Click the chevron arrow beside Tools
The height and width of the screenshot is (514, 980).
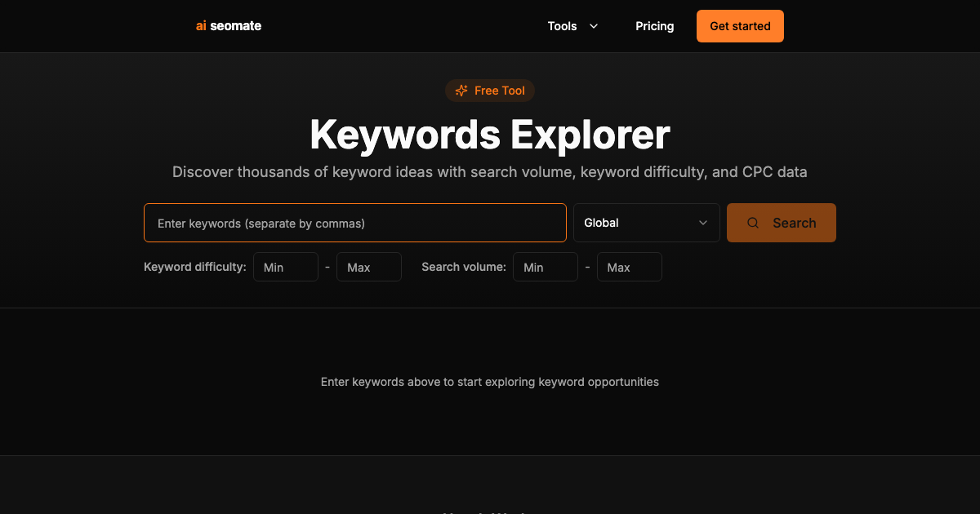pyautogui.click(x=594, y=26)
